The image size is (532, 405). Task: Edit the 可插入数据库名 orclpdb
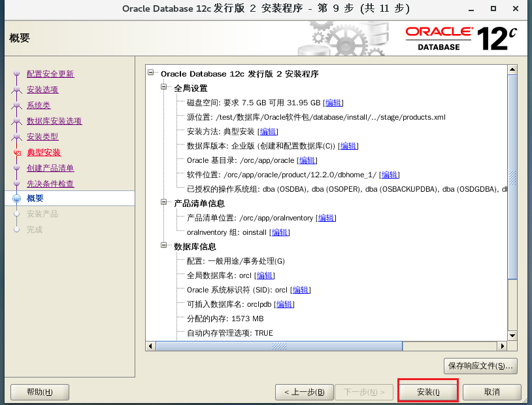(284, 304)
